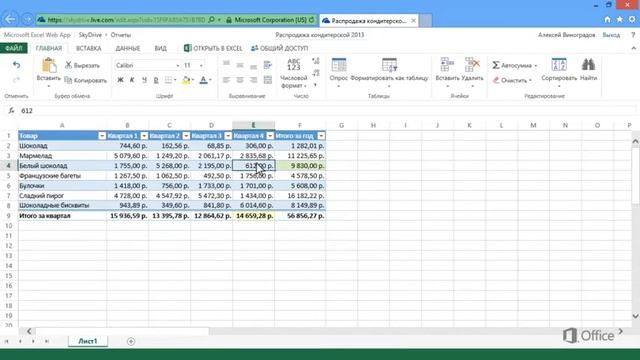Click the vertical scrollbar down arrow
The height and width of the screenshot is (360, 640).
[x=635, y=316]
